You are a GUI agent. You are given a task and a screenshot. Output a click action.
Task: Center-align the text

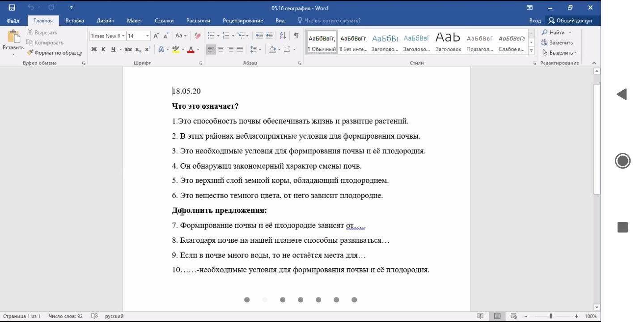(220, 49)
